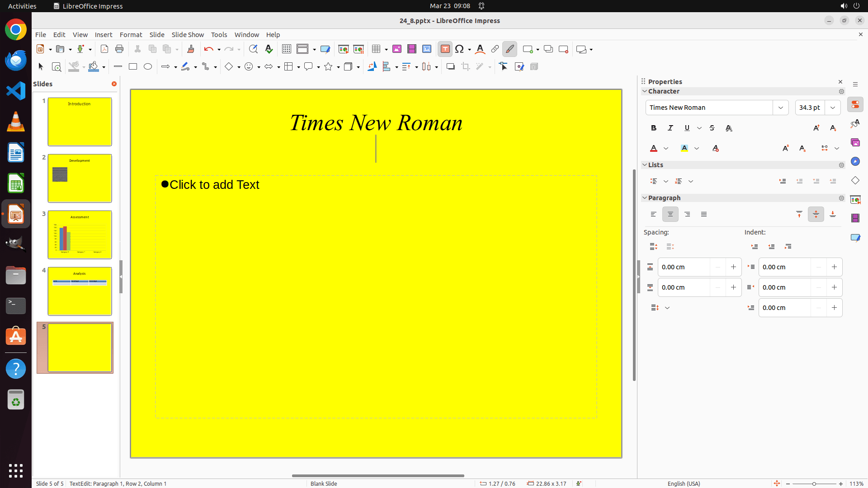Image resolution: width=868 pixels, height=488 pixels.
Task: Run the spelling check
Action: (269, 49)
